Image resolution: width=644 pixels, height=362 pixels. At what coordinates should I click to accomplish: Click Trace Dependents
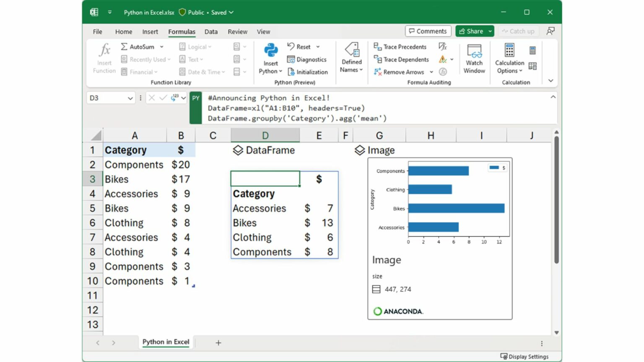401,59
